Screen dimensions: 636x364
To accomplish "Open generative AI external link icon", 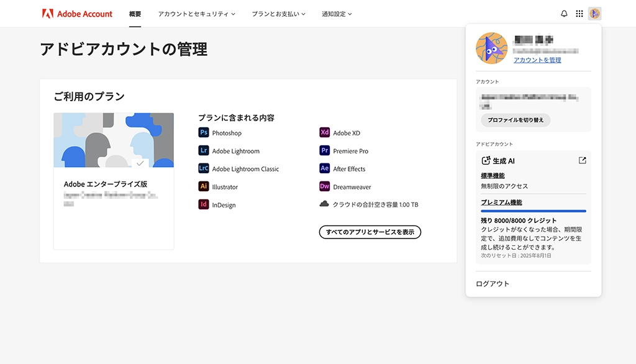I will (x=583, y=160).
